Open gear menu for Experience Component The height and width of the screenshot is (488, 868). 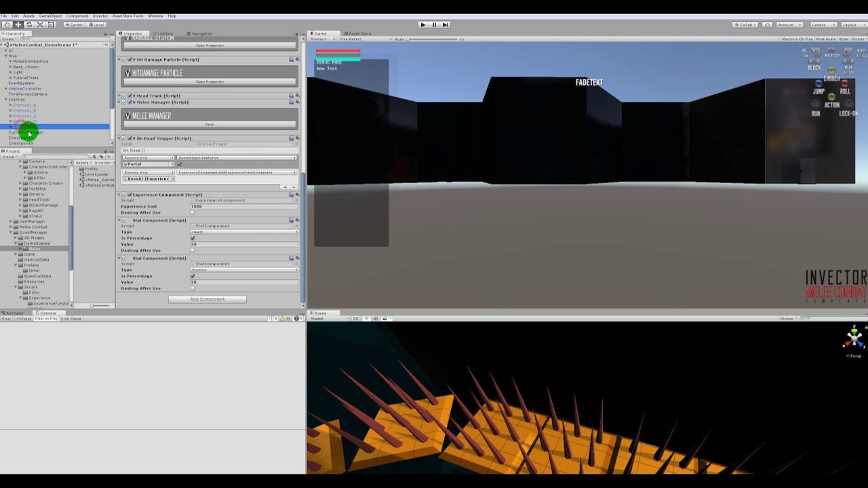point(297,195)
